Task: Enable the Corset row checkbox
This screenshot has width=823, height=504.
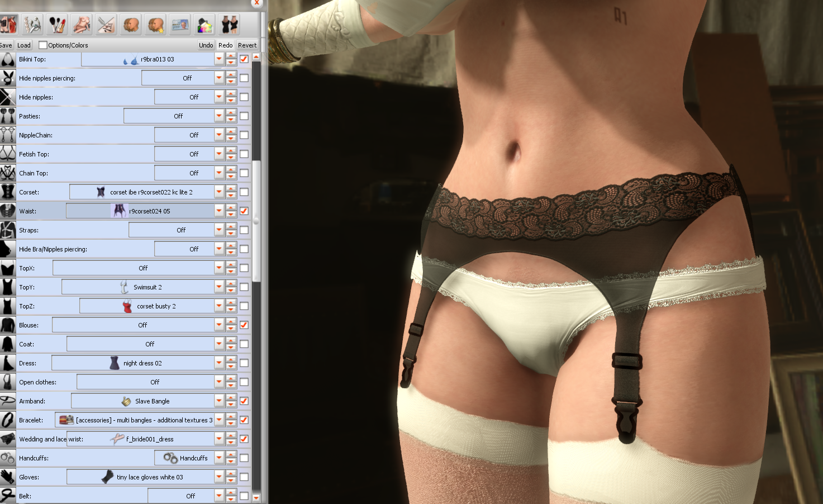Action: coord(244,192)
